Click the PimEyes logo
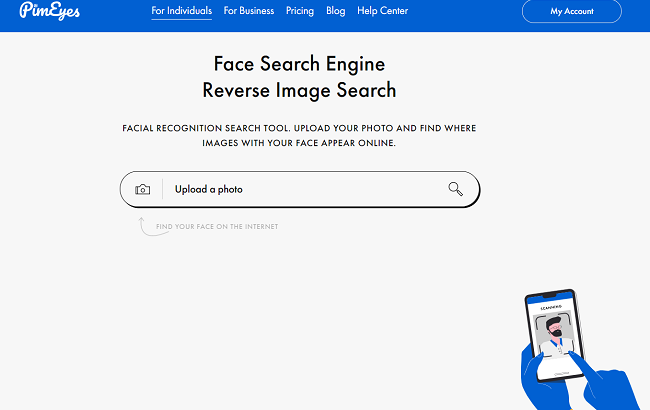 (49, 10)
